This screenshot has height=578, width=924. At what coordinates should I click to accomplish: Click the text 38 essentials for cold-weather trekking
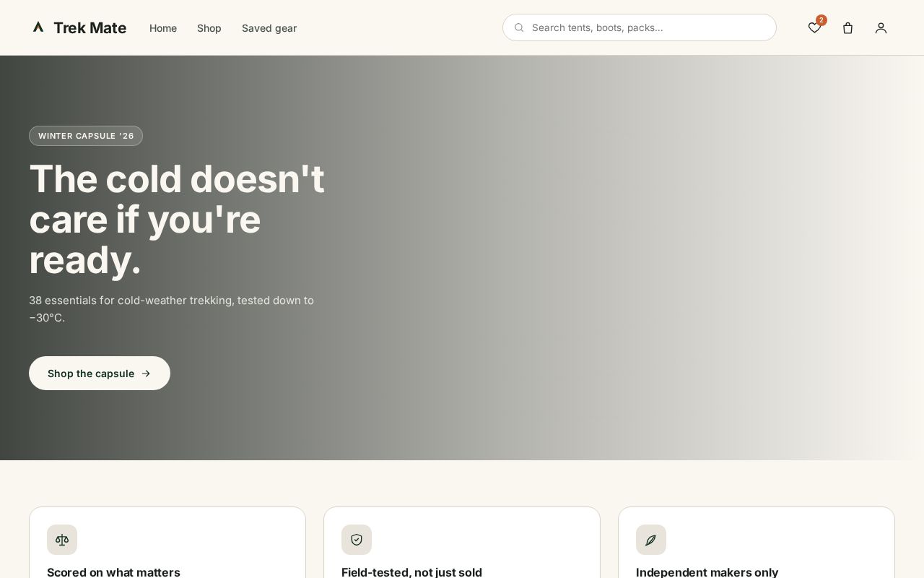172,309
